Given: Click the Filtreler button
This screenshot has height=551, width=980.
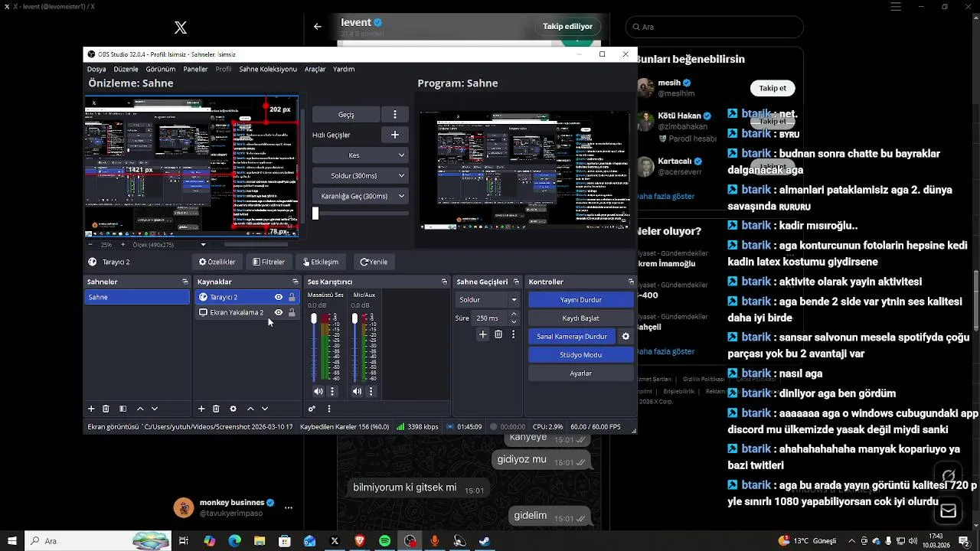Looking at the screenshot, I should 269,262.
